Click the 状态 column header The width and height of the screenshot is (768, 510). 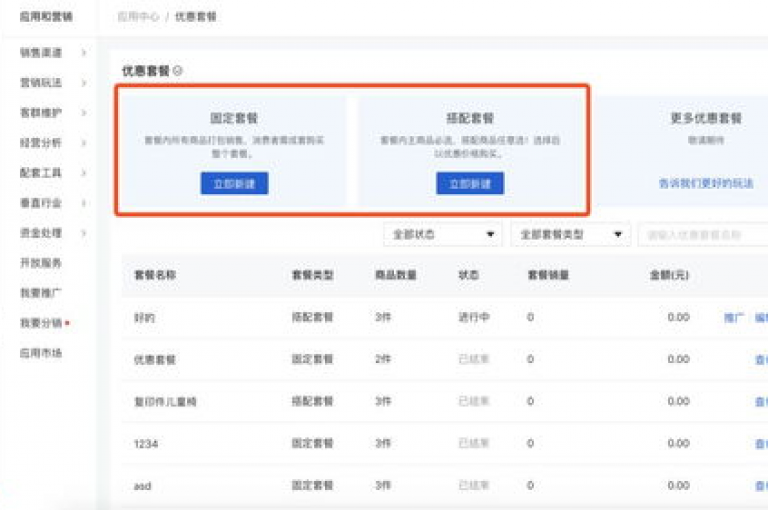point(468,275)
